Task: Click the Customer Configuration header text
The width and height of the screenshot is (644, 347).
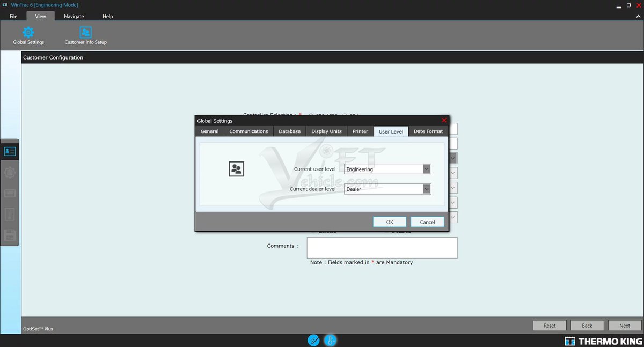Action: click(x=53, y=57)
